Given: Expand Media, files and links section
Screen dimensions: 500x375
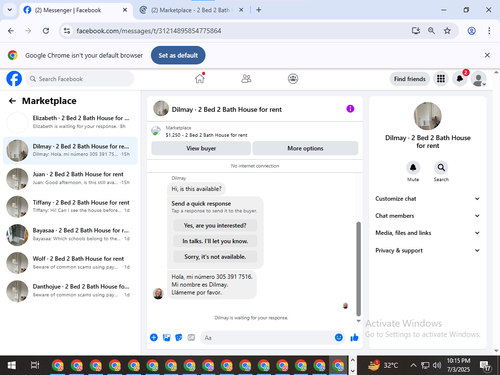Looking at the screenshot, I should [427, 233].
